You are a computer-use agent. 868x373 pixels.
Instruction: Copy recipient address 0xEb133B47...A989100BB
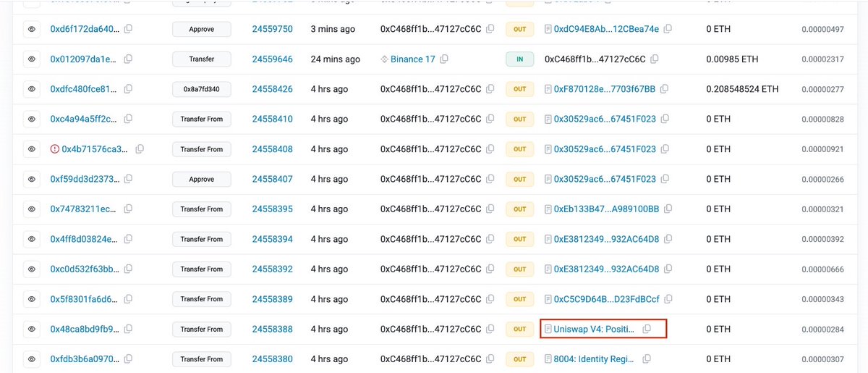pyautogui.click(x=668, y=209)
